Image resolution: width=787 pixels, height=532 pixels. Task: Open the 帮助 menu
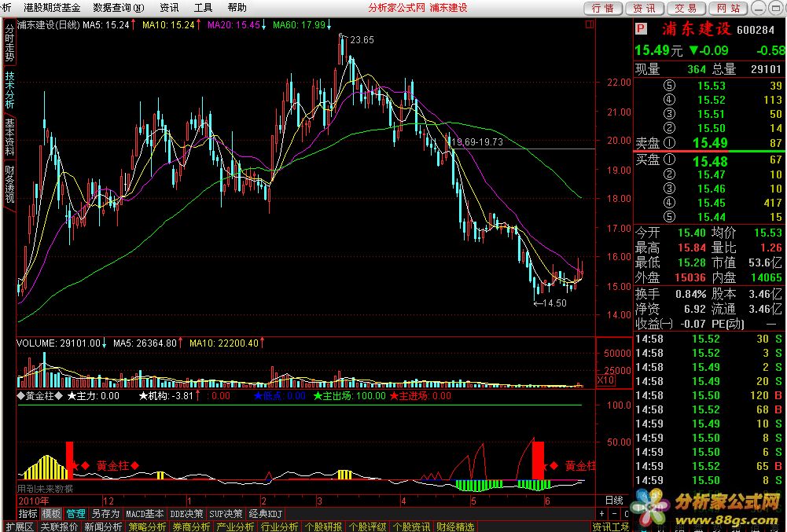pos(237,8)
